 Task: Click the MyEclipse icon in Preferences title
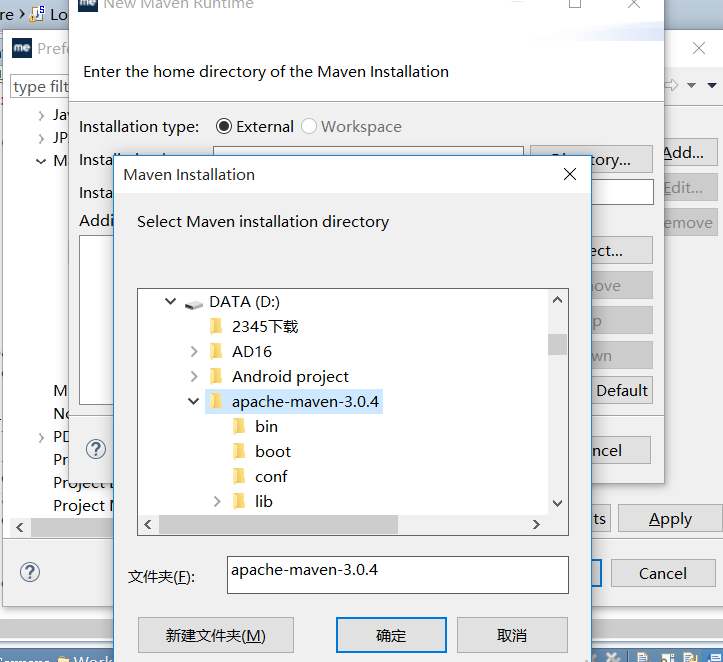(x=22, y=48)
